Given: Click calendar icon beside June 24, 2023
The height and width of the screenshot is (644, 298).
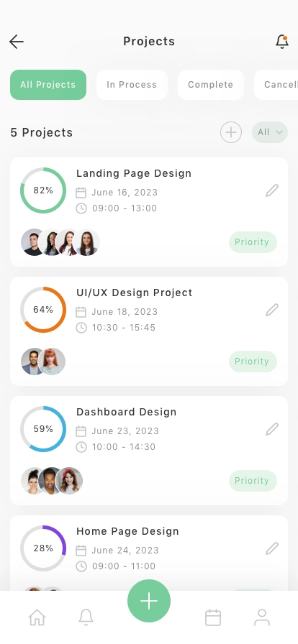Looking at the screenshot, I should pyautogui.click(x=81, y=551).
